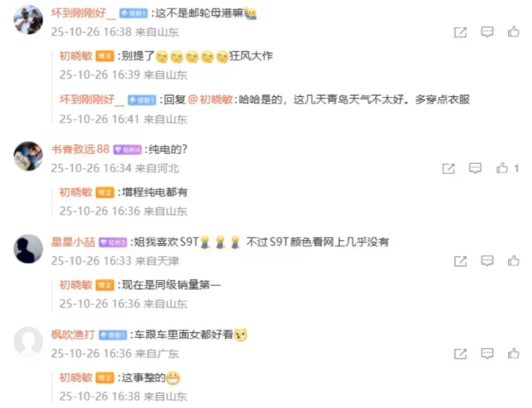Open reply box for 书香致远88's comment
This screenshot has width=532, height=408.
475,168
